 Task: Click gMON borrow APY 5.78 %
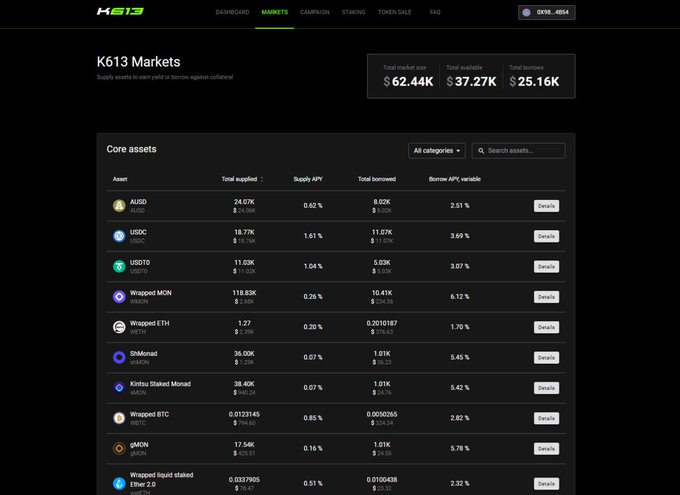(x=460, y=449)
